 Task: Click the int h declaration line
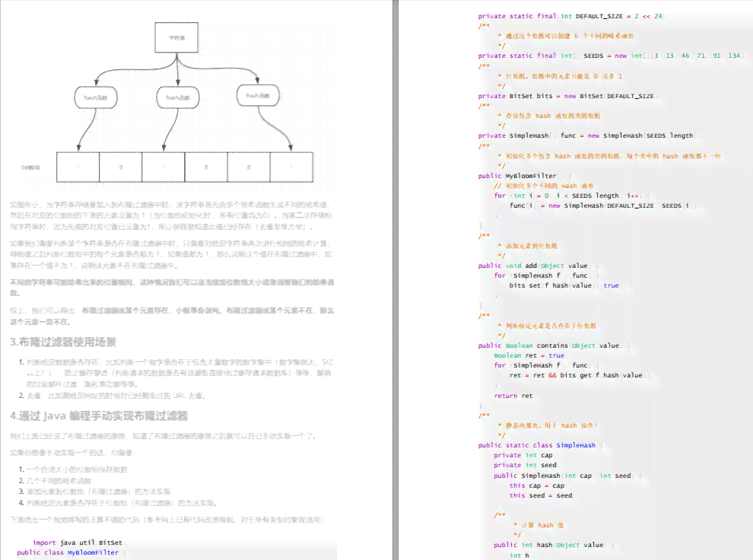coord(519,555)
